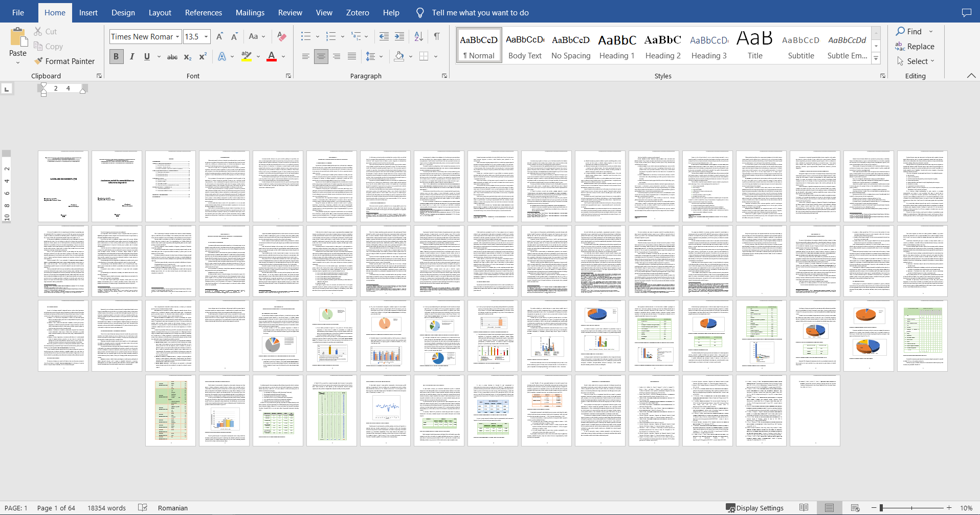Click the Replace button
980x515 pixels.
(x=915, y=47)
